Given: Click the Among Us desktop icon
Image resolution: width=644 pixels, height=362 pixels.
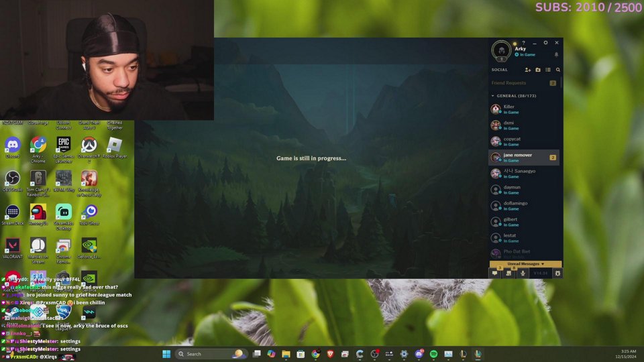Looking at the screenshot, I should 38,215.
